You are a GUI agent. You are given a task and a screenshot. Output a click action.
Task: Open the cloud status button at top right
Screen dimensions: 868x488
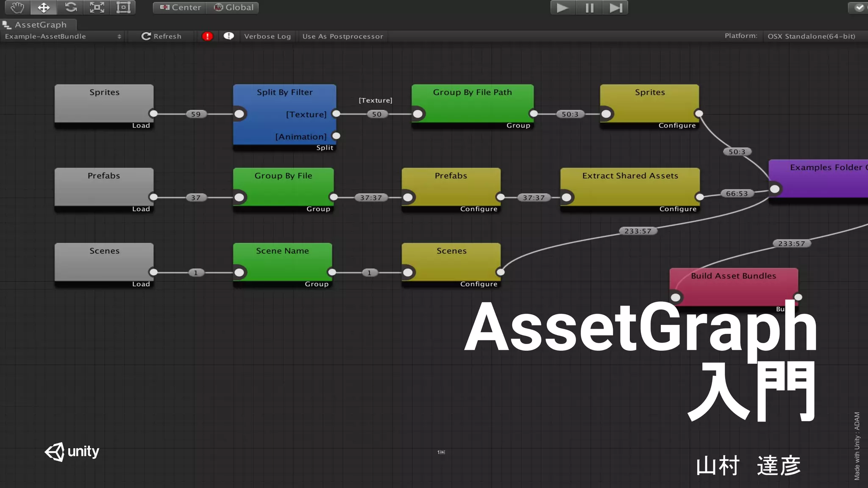pyautogui.click(x=858, y=8)
